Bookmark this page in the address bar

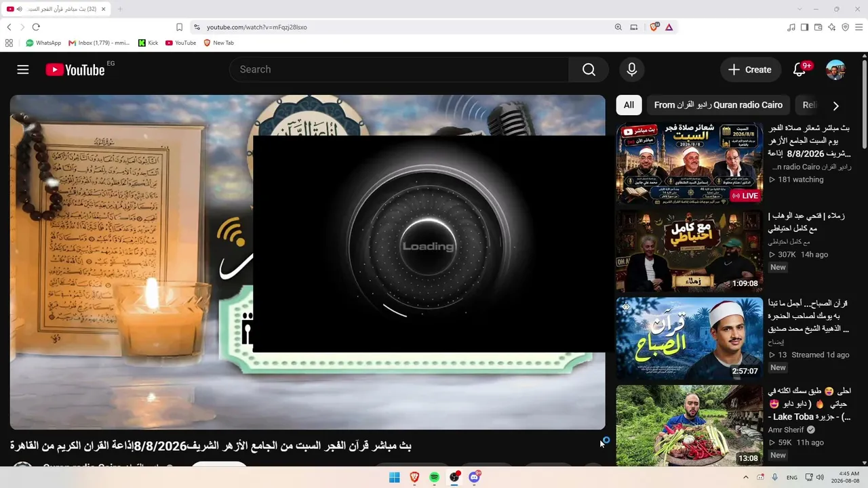pos(179,27)
